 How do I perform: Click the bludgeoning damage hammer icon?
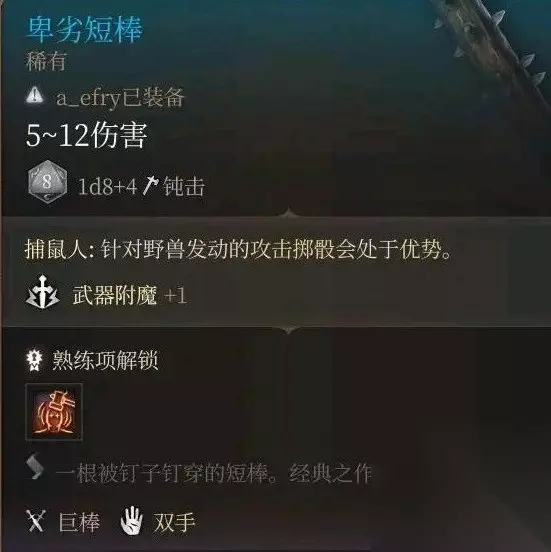coord(150,186)
